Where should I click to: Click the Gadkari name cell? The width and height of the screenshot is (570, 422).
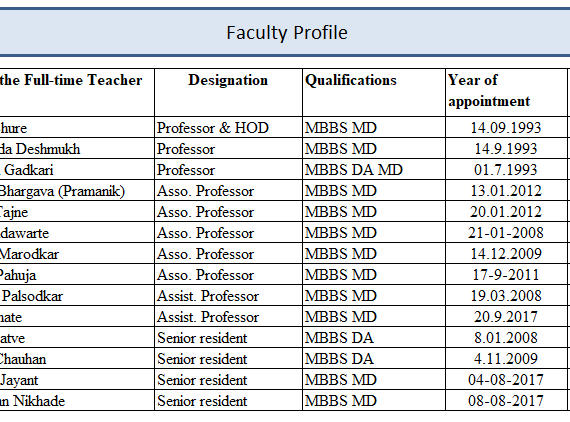pyautogui.click(x=77, y=169)
